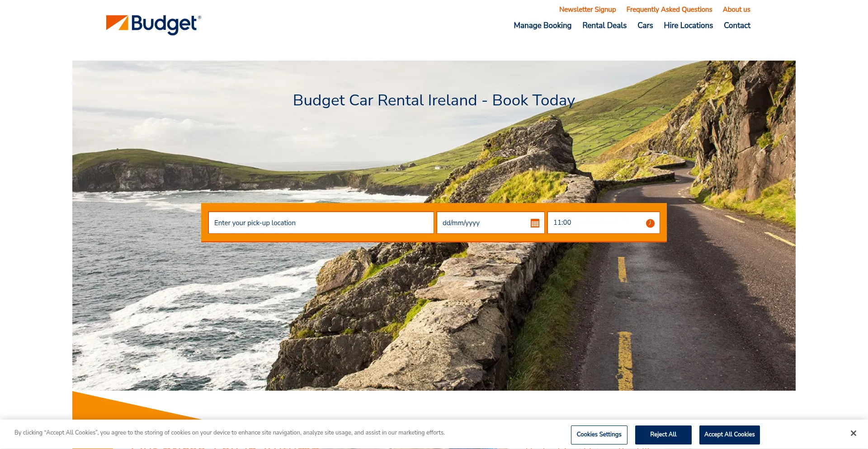Click the dd/mm/yyyy date field
The image size is (868, 449).
(x=481, y=223)
